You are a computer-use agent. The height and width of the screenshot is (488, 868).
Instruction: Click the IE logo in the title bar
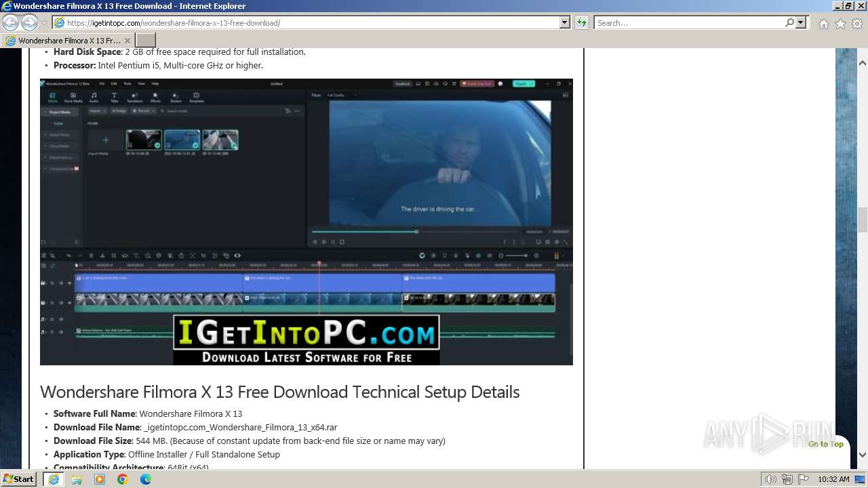click(x=7, y=6)
